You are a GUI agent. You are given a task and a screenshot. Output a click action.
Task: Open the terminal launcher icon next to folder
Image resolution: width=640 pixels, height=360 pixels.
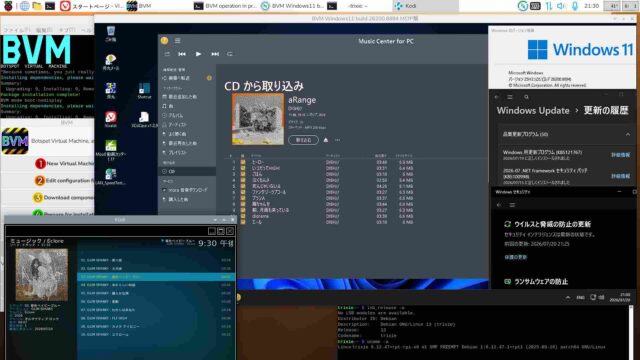[50, 6]
